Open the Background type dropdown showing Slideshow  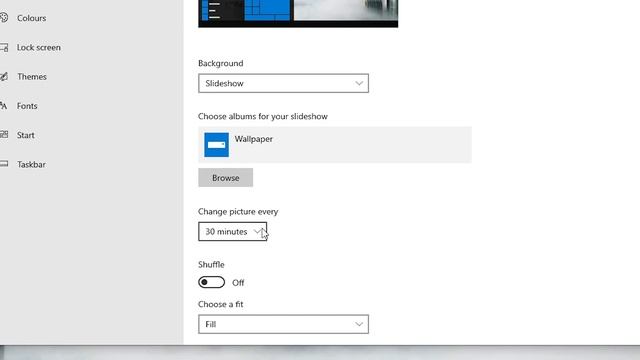(283, 83)
